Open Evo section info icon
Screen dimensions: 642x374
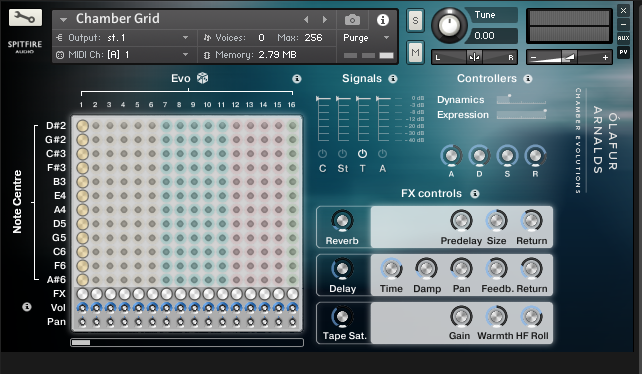[297, 79]
